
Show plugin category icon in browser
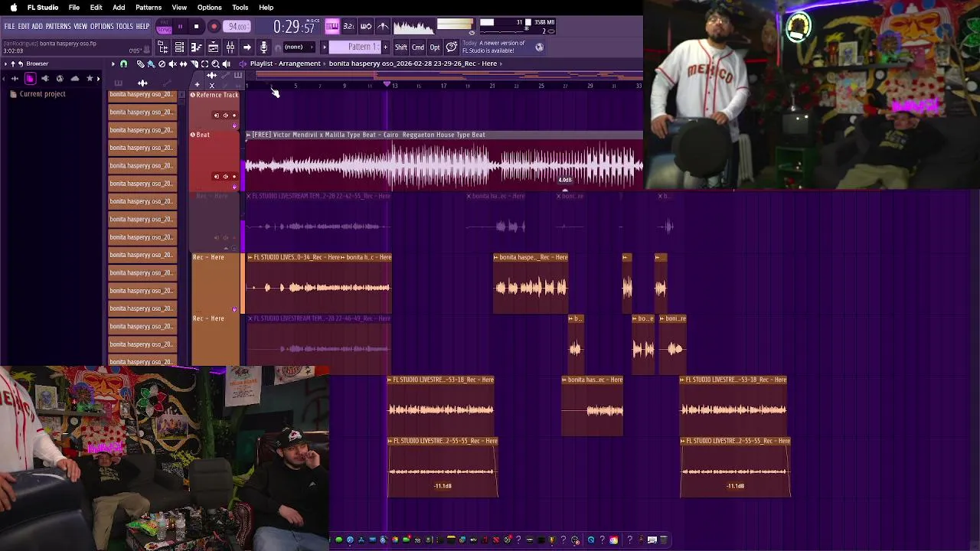click(x=45, y=79)
